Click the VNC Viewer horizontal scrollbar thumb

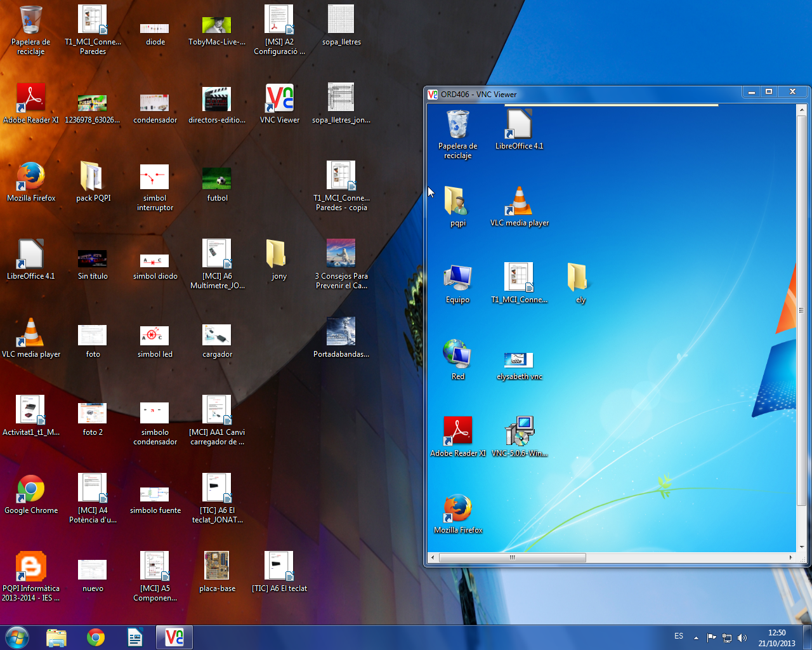pyautogui.click(x=512, y=557)
